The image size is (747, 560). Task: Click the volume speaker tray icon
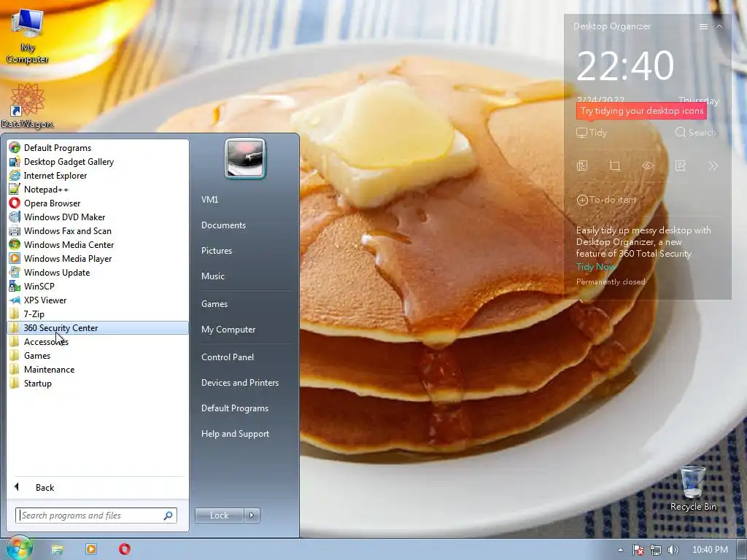coord(673,550)
